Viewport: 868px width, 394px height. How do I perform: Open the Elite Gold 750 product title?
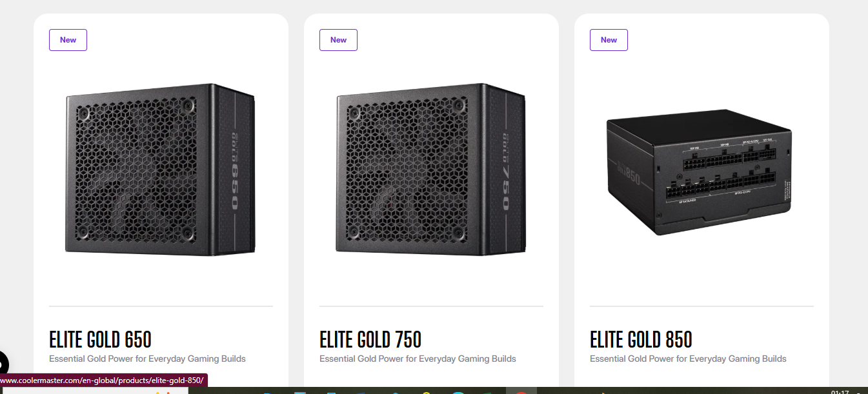tap(370, 339)
